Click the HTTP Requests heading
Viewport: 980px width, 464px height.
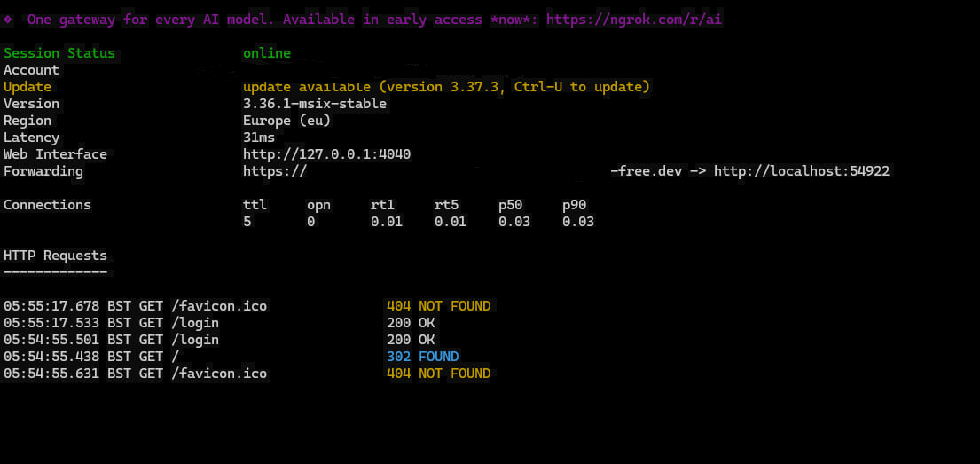pyautogui.click(x=55, y=256)
